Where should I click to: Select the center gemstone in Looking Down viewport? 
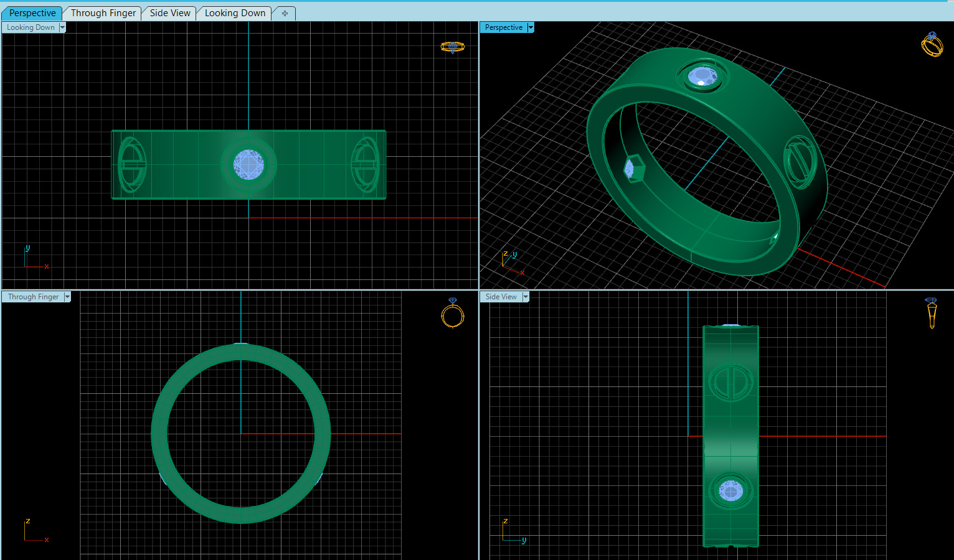[248, 165]
